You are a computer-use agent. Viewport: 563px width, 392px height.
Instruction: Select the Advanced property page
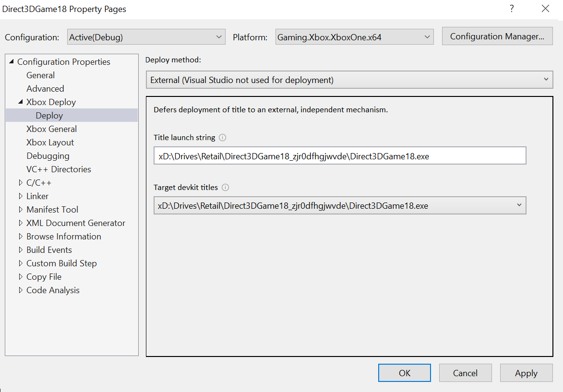tap(45, 89)
